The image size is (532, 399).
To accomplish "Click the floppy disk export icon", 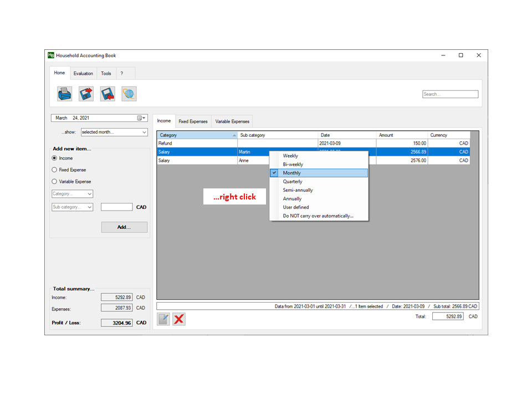I will (x=86, y=94).
